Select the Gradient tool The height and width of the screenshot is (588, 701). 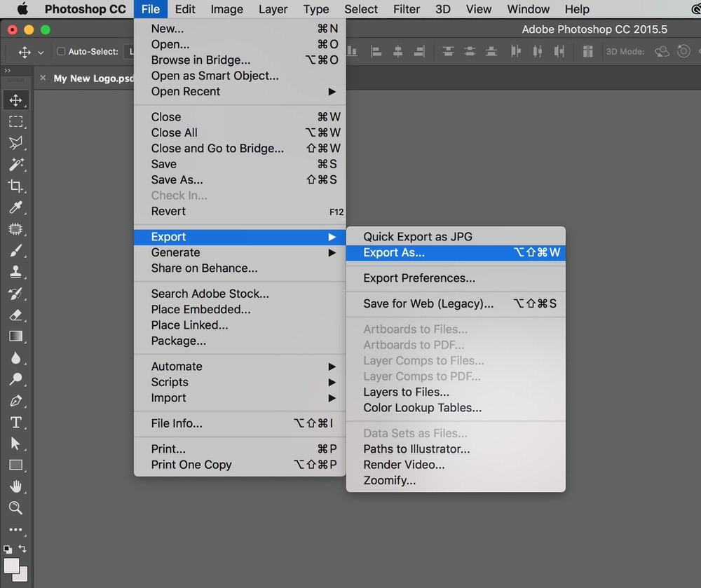(x=15, y=336)
